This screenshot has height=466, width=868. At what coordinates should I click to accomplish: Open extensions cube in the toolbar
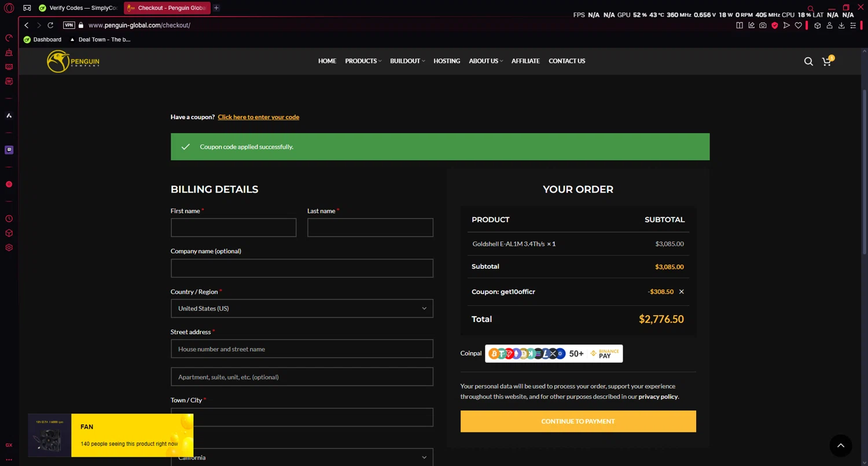tap(818, 25)
